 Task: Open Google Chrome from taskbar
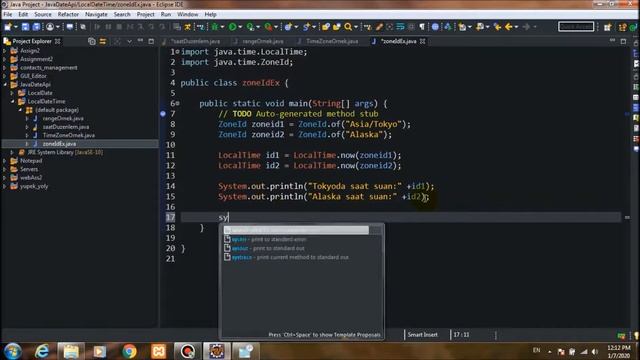(x=129, y=351)
